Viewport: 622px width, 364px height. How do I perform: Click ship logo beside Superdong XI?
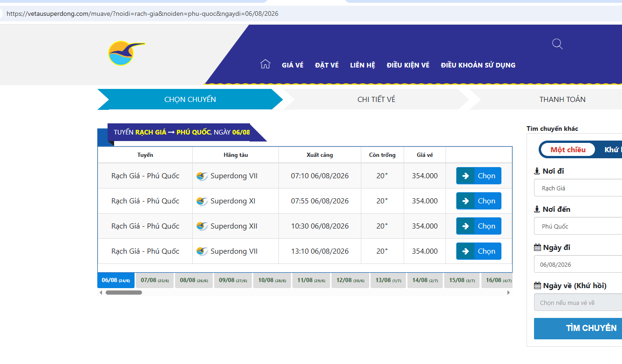pyautogui.click(x=202, y=202)
